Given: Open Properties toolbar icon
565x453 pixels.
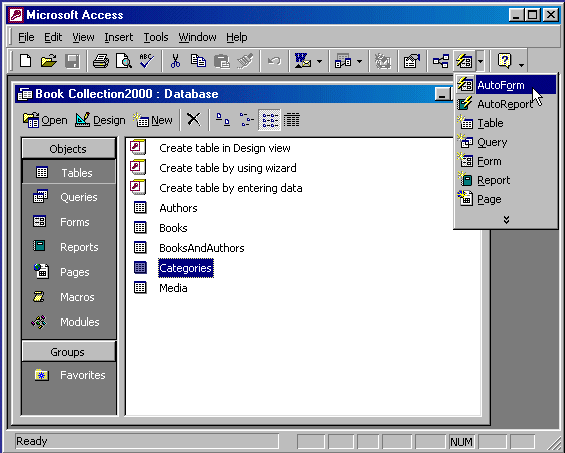Looking at the screenshot, I should (412, 61).
